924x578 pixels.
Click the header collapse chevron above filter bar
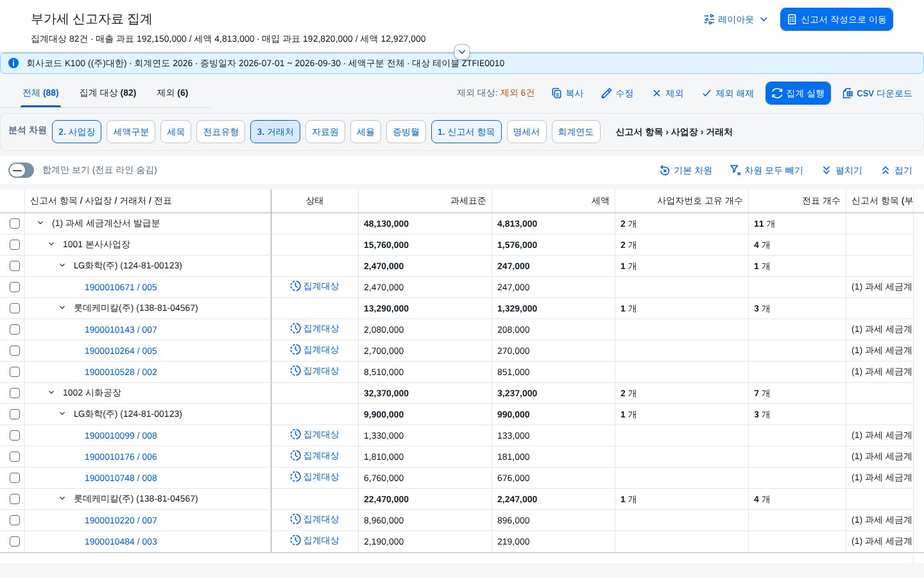[462, 52]
